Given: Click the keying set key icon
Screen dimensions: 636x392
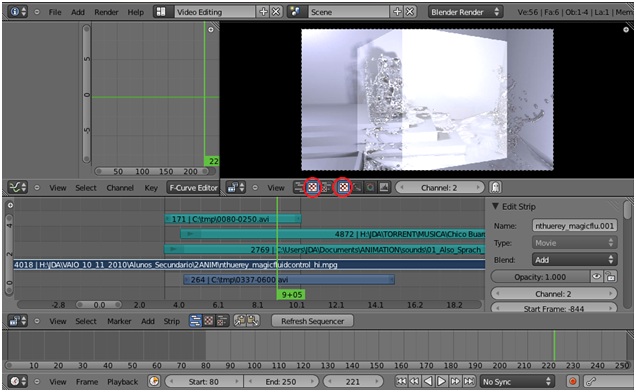Looking at the screenshot, I should [591, 381].
